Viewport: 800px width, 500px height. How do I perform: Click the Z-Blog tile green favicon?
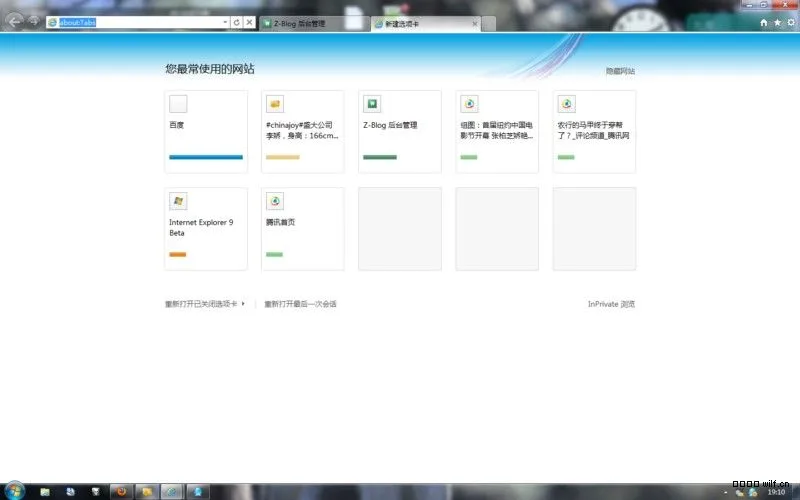click(372, 104)
